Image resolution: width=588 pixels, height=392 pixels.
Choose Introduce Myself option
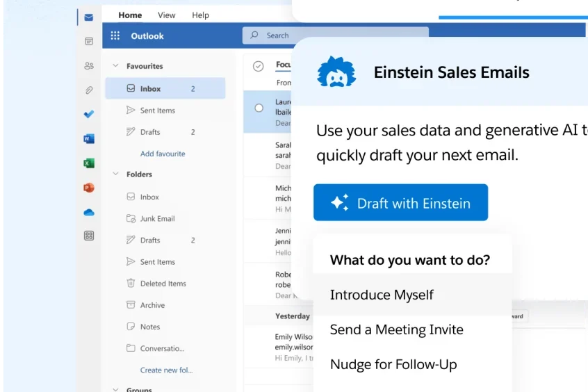click(x=412, y=295)
